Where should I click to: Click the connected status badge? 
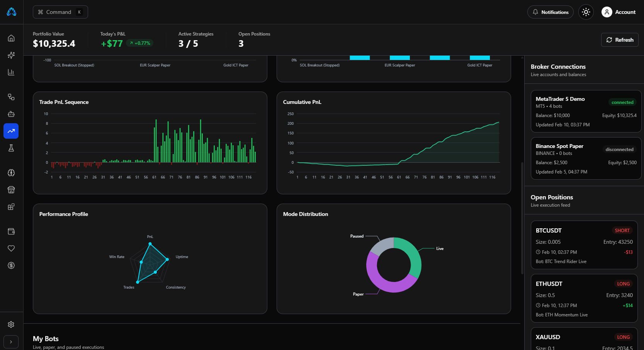tap(622, 102)
